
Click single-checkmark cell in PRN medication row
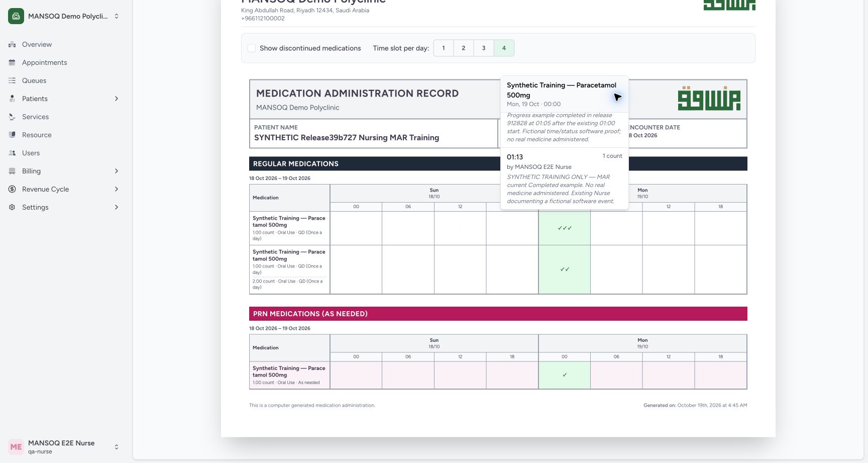tap(565, 375)
